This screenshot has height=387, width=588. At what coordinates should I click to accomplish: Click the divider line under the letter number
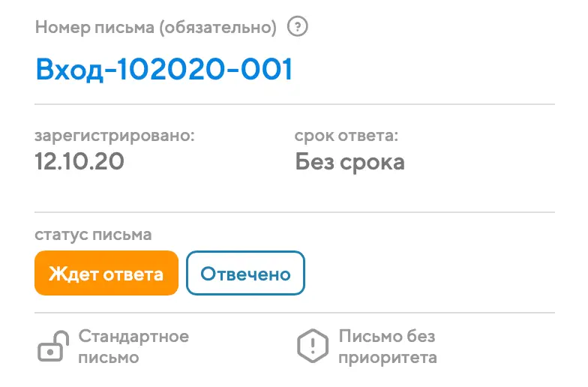294,104
